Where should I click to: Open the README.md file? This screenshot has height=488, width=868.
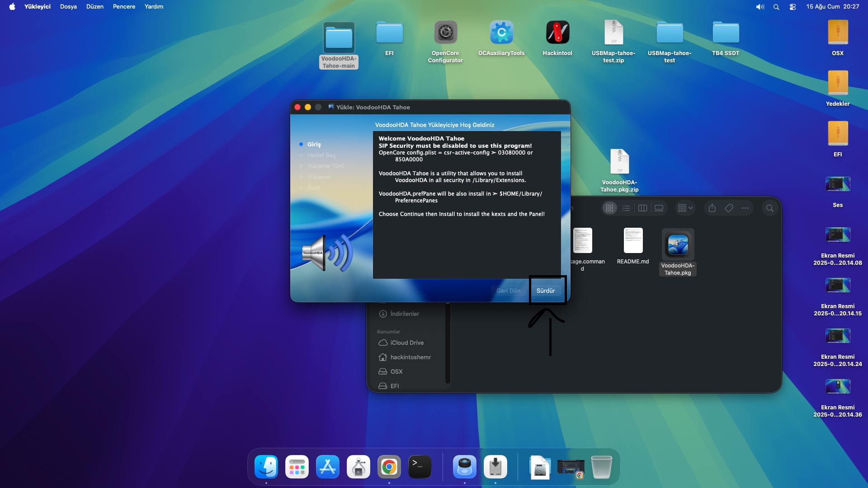[633, 241]
